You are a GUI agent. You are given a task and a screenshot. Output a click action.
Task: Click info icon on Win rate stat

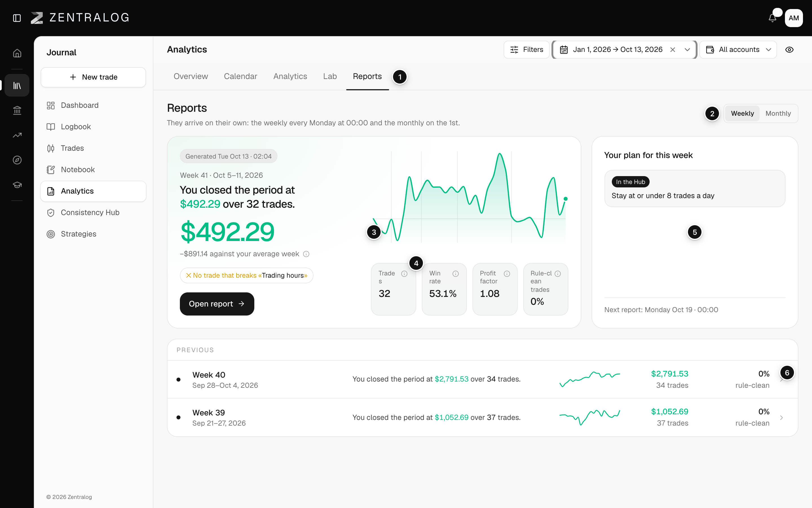(455, 274)
